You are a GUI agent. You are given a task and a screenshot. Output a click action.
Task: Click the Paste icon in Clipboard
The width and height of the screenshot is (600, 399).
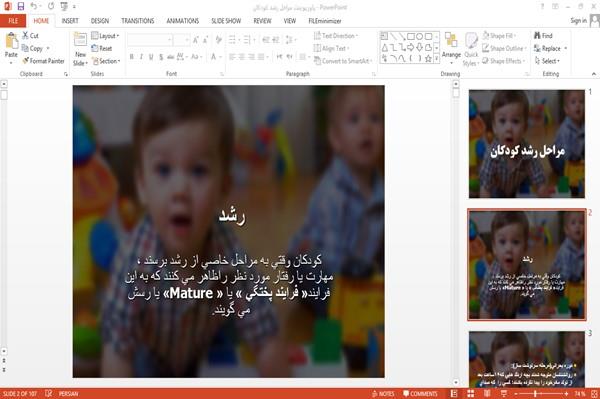11,41
